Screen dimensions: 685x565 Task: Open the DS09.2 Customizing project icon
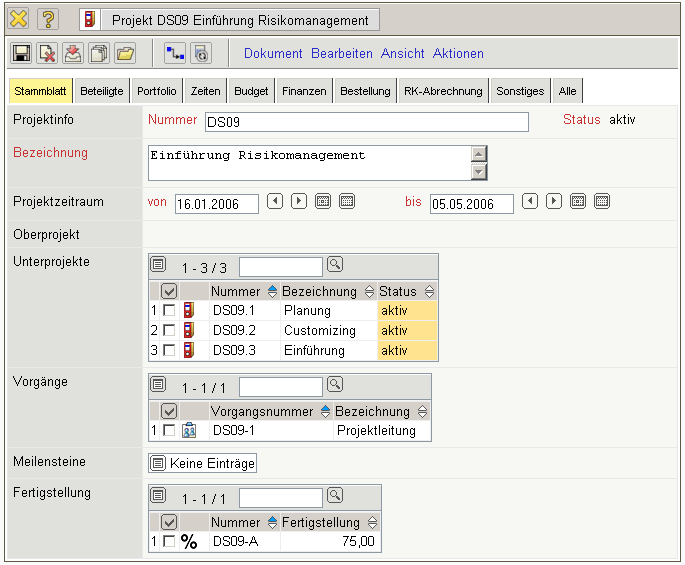point(189,330)
